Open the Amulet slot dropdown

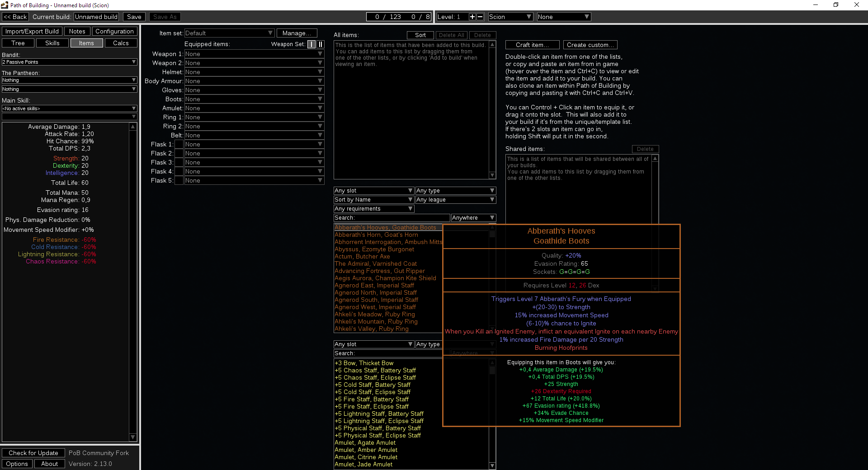[x=254, y=108]
